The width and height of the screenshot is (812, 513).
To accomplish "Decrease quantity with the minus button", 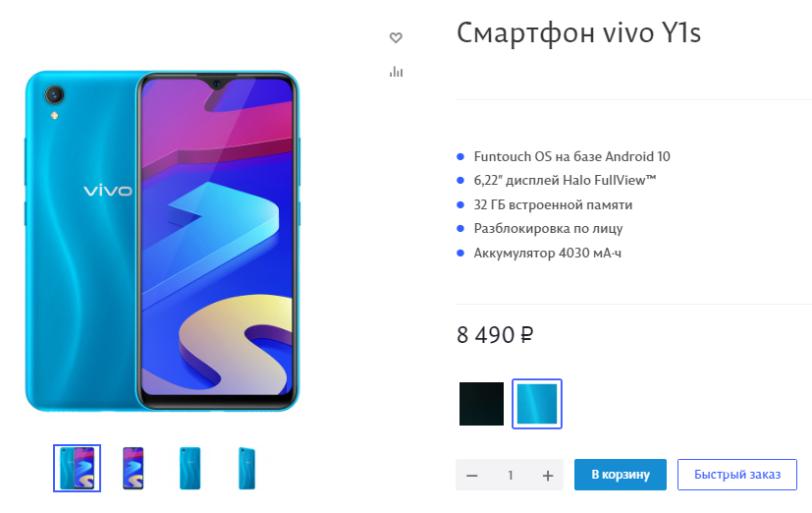I will pos(471,476).
